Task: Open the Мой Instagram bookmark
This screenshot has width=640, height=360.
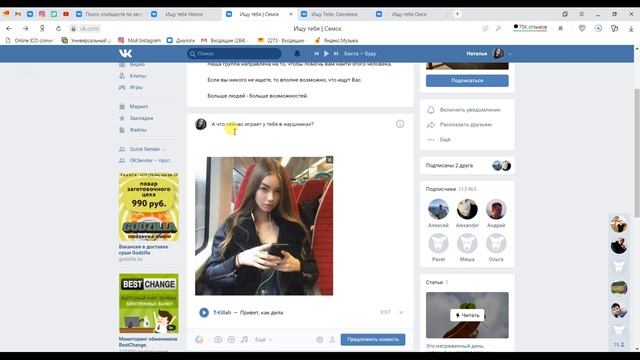Action: 140,40
